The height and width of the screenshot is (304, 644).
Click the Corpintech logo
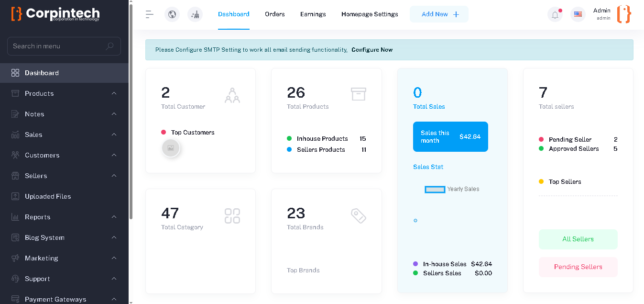click(x=55, y=13)
